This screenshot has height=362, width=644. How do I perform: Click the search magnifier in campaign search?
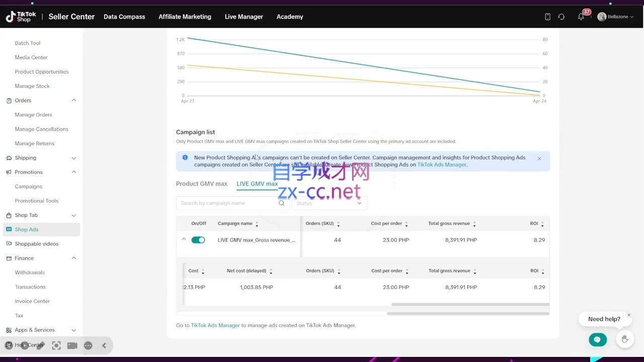[281, 203]
